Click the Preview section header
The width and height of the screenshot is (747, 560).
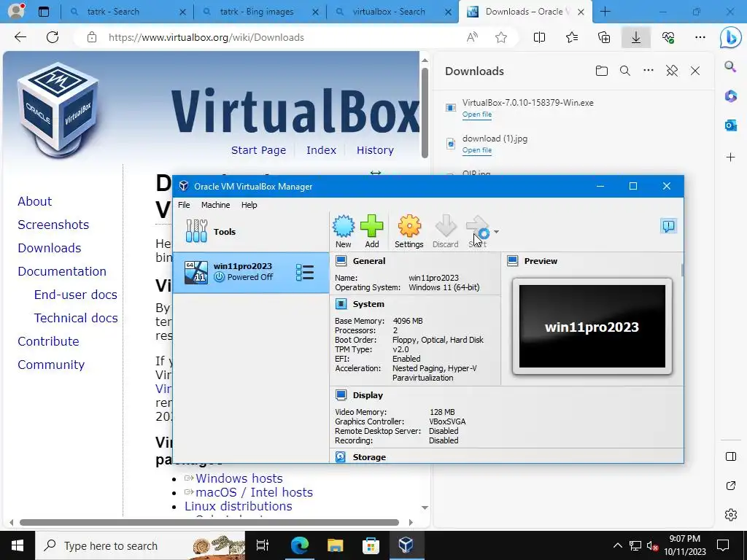click(541, 261)
